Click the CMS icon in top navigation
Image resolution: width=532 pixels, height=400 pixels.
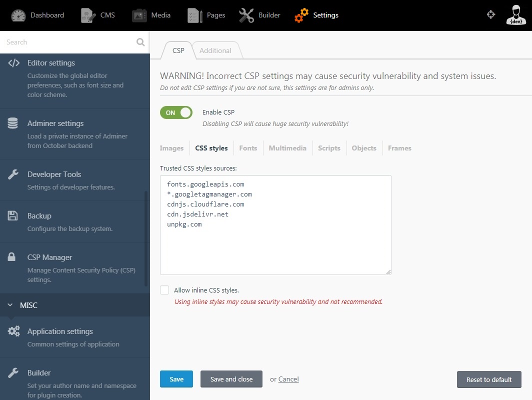tap(88, 15)
